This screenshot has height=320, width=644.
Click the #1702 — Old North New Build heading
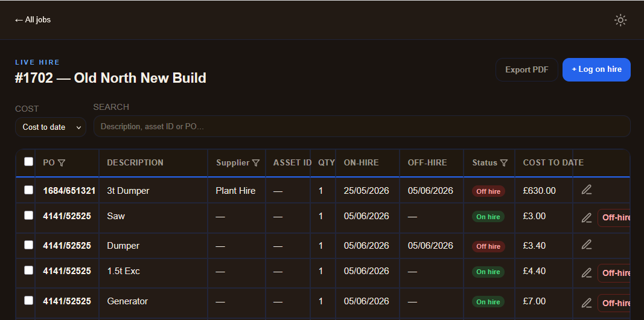pos(110,78)
